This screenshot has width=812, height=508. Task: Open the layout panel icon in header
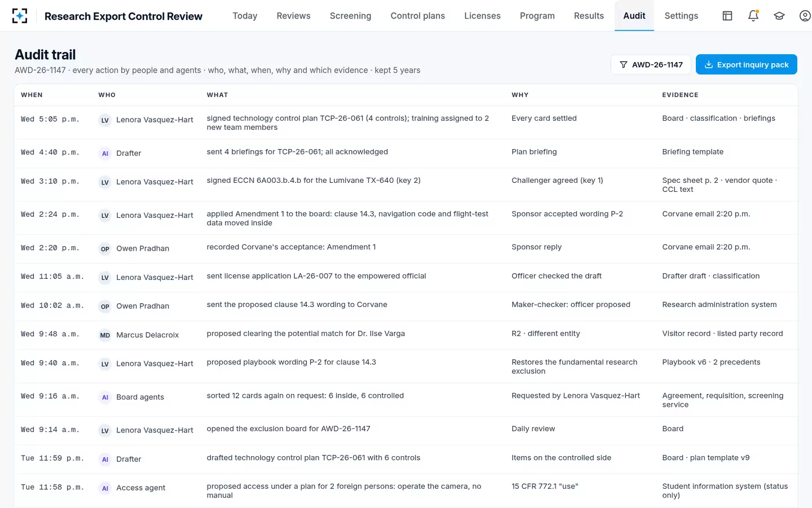[x=727, y=16]
